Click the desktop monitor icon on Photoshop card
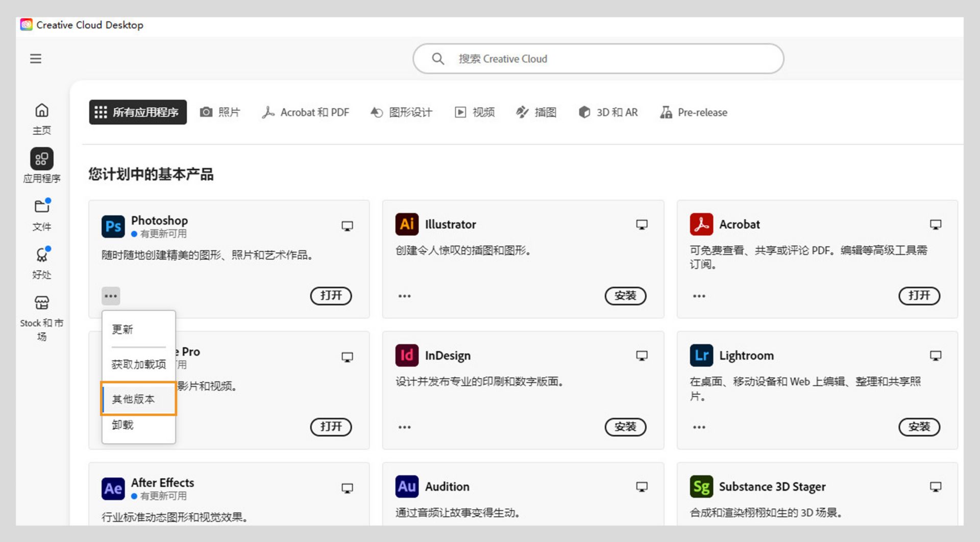This screenshot has height=542, width=980. pos(347,226)
